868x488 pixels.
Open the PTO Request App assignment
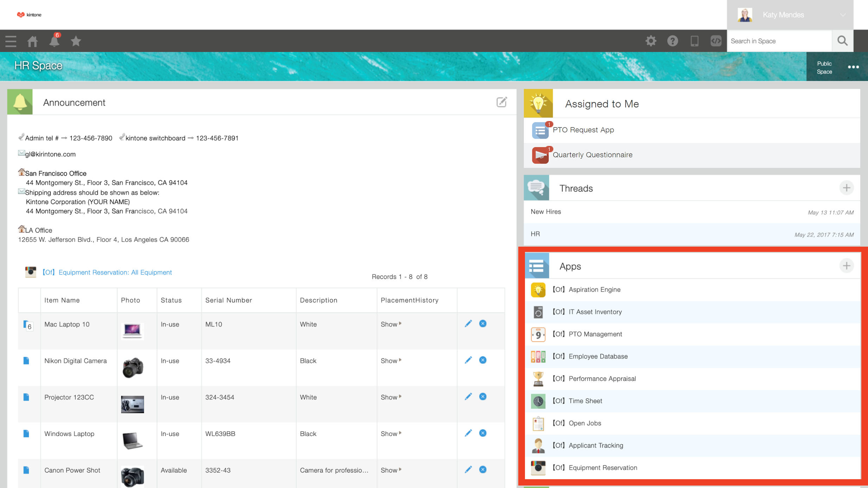click(583, 130)
